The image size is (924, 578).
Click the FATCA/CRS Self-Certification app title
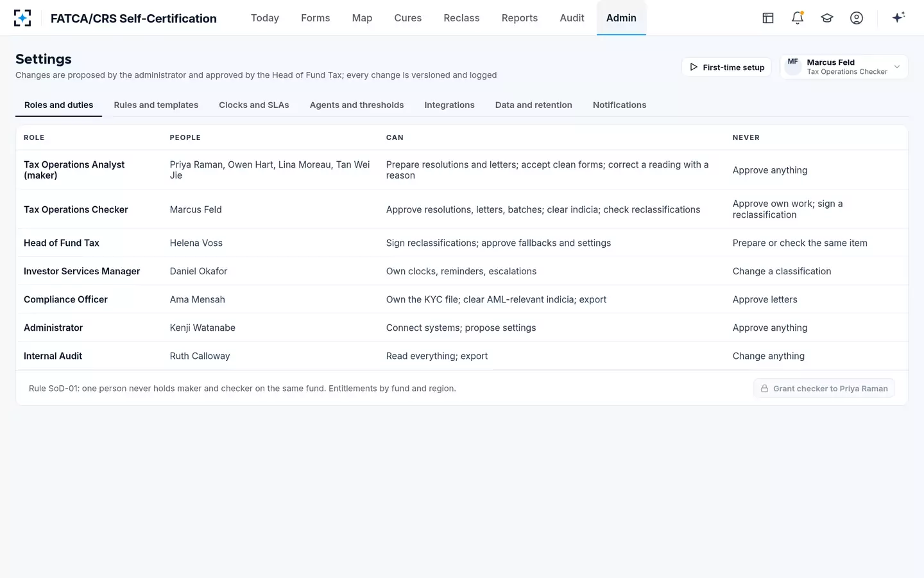[x=133, y=19]
